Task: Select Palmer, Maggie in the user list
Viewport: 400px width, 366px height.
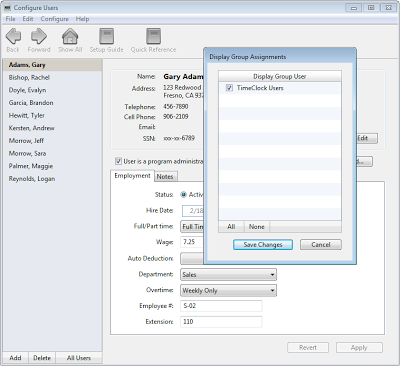Action: (52, 166)
